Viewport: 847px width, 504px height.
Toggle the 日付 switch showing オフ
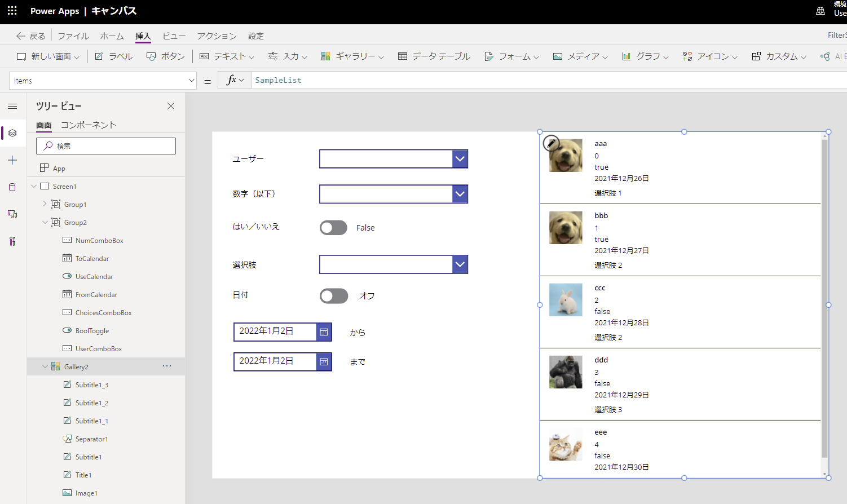[334, 296]
